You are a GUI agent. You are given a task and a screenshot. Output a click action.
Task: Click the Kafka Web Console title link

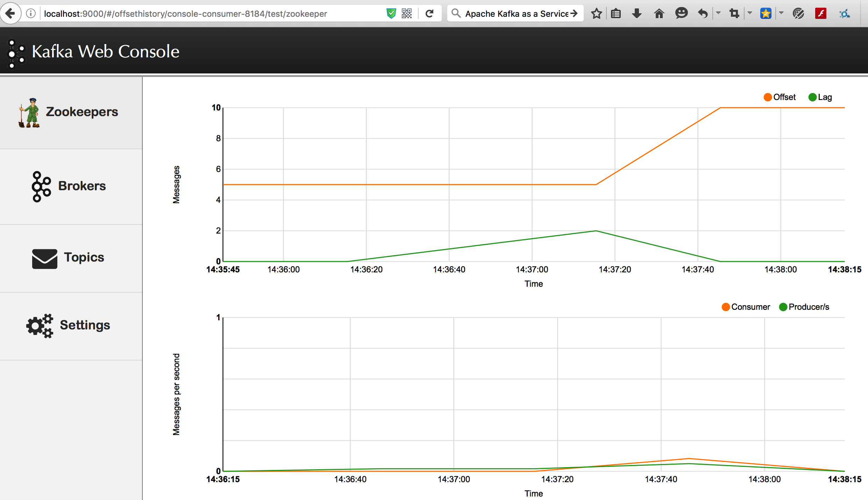coord(106,52)
